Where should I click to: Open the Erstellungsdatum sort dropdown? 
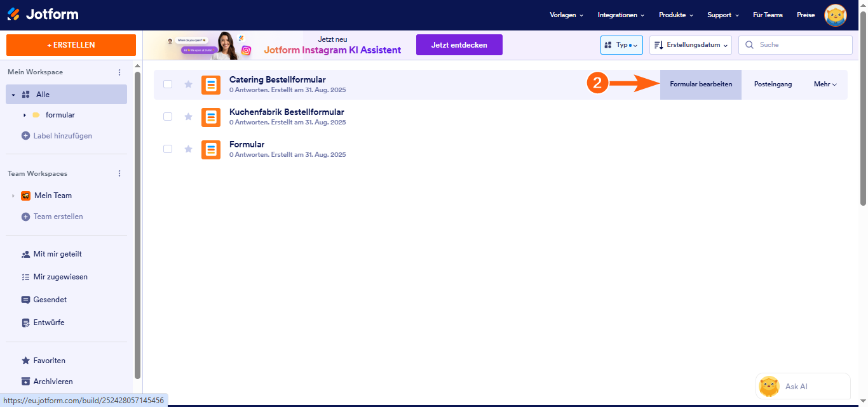point(691,45)
